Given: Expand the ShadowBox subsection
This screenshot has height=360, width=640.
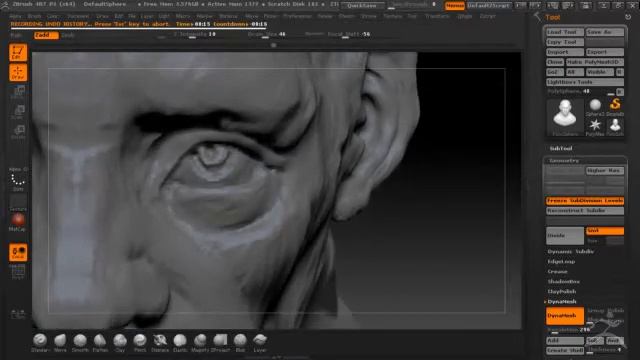Looking at the screenshot, I should click(563, 282).
